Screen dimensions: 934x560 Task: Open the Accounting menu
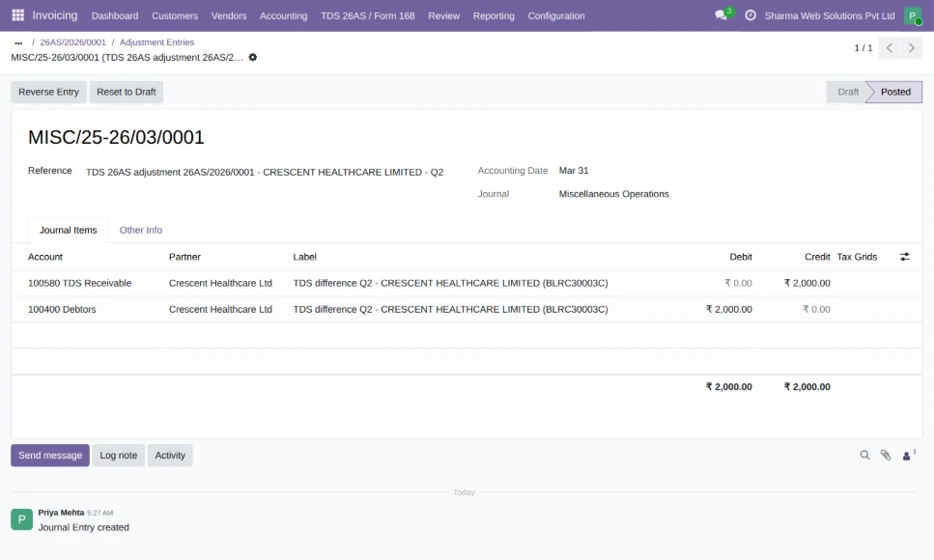click(x=284, y=16)
